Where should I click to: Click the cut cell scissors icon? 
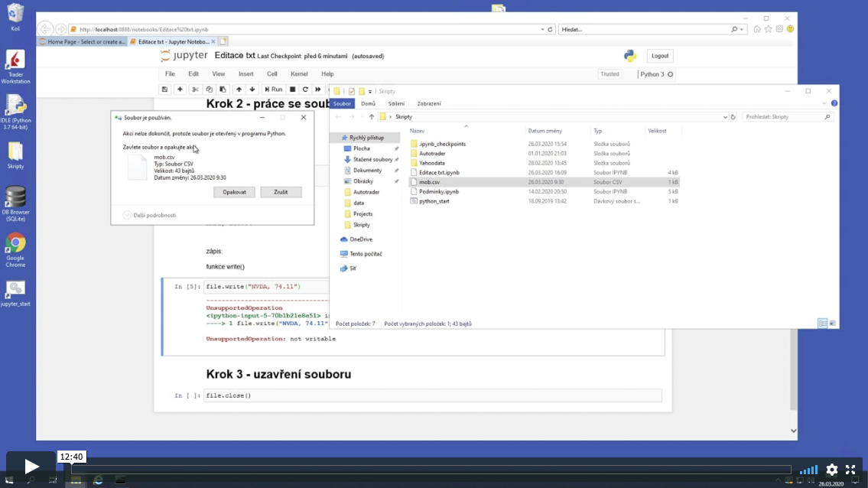[196, 89]
